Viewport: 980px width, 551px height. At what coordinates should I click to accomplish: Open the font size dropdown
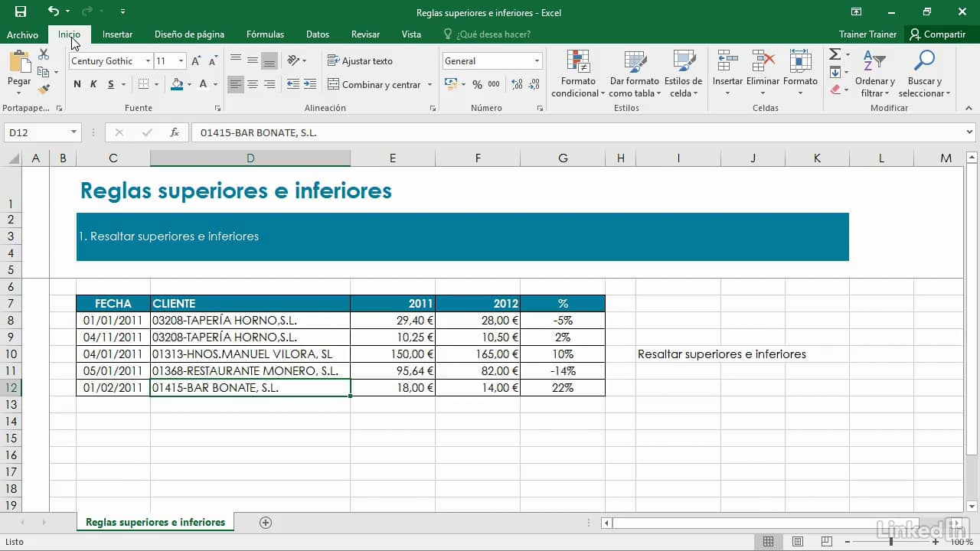pyautogui.click(x=181, y=61)
